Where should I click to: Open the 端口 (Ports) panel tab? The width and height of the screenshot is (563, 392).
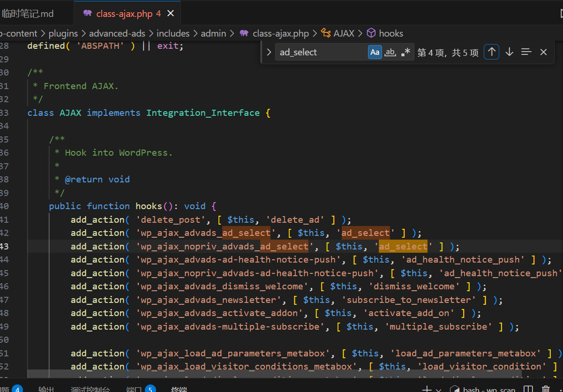click(x=134, y=389)
